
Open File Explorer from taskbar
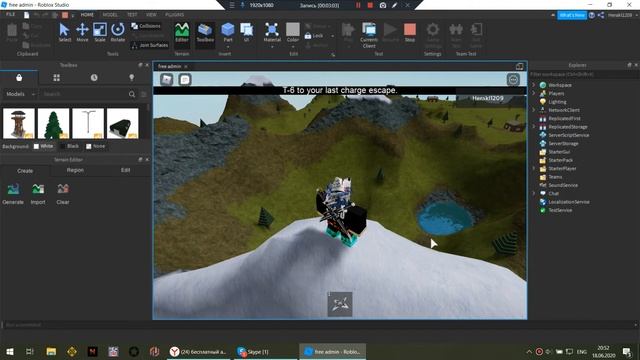pos(51,351)
